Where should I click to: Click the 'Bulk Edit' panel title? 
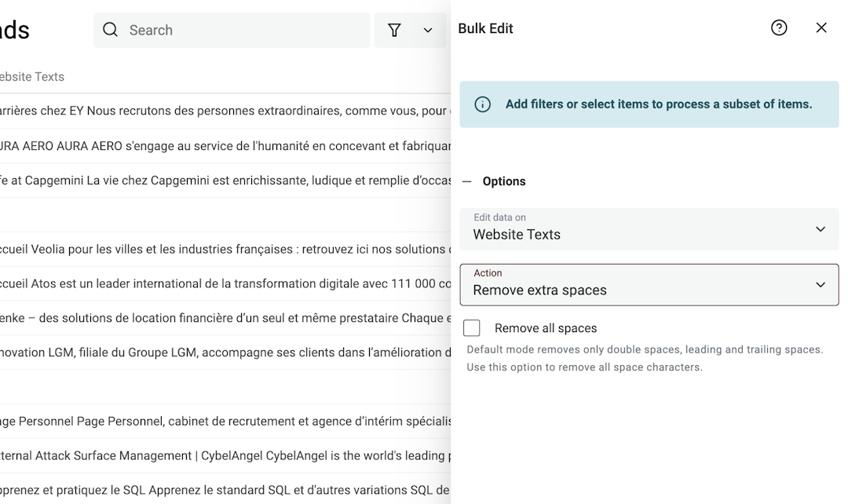pos(485,27)
